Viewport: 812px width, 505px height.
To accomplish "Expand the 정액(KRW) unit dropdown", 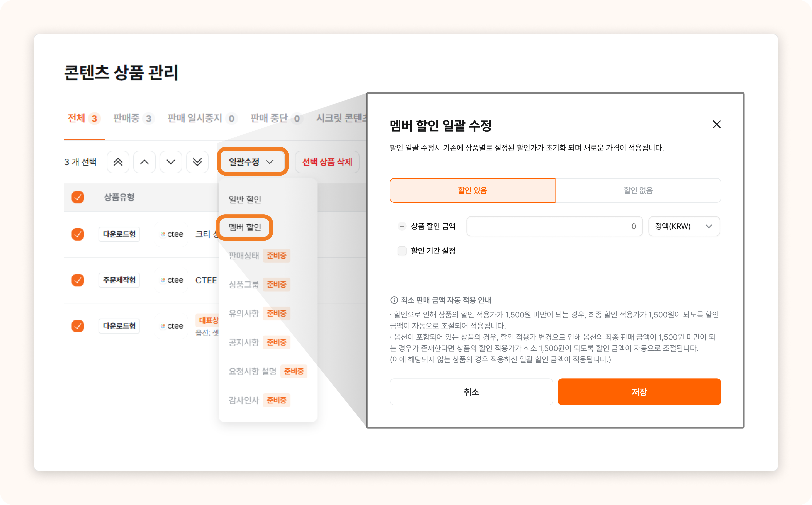I will pos(684,226).
